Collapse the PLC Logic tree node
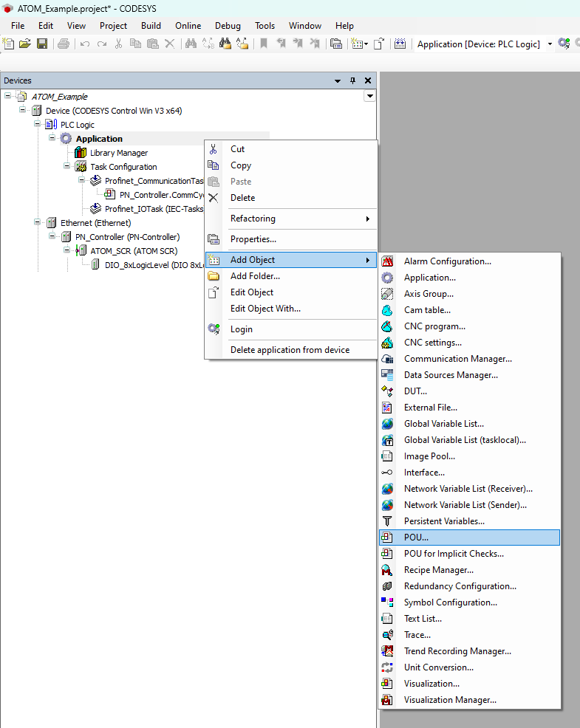 38,125
